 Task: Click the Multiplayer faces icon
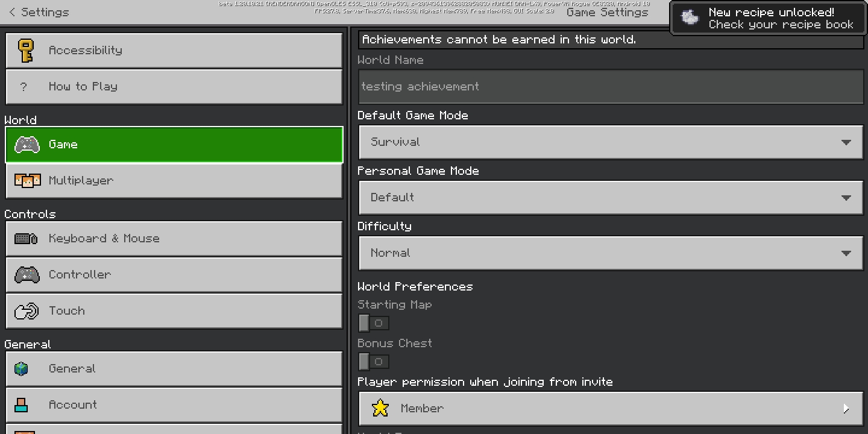pyautogui.click(x=27, y=180)
